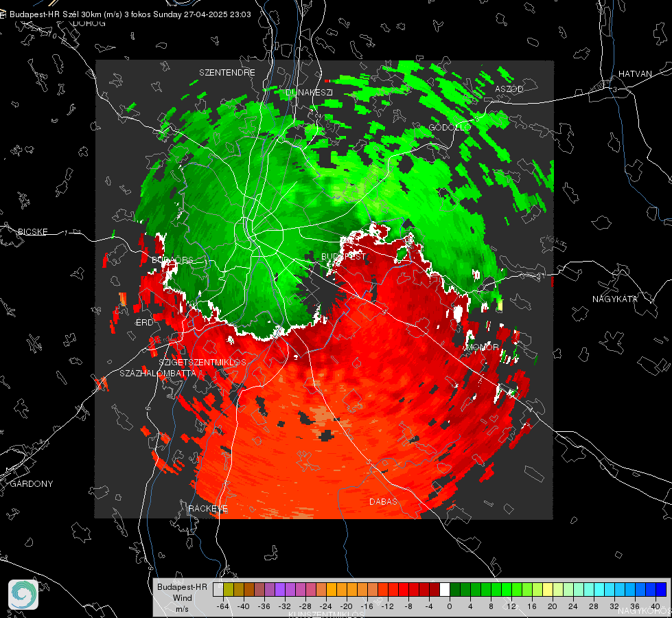This screenshot has width=672, height=618.
Task: Click the positive 28 value on the scale
Action: [594, 606]
